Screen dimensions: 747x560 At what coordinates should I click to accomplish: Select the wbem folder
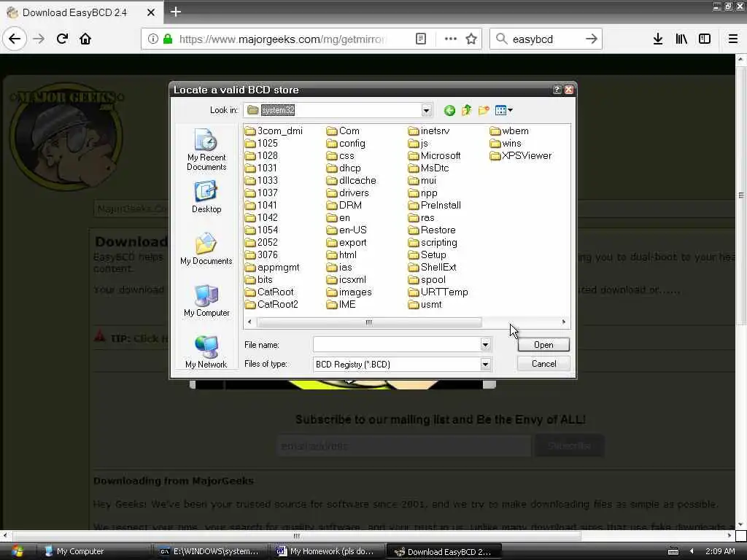[509, 131]
